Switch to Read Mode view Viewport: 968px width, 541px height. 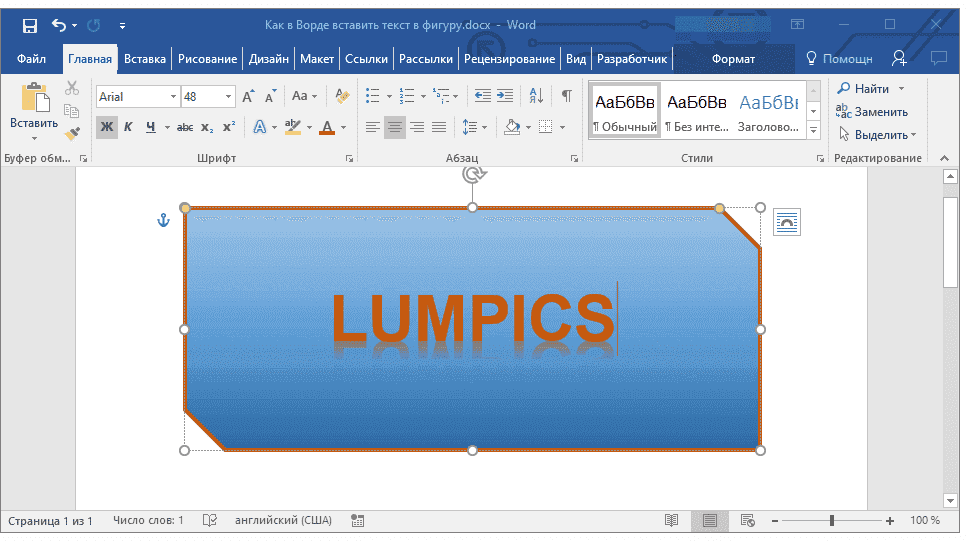click(672, 521)
